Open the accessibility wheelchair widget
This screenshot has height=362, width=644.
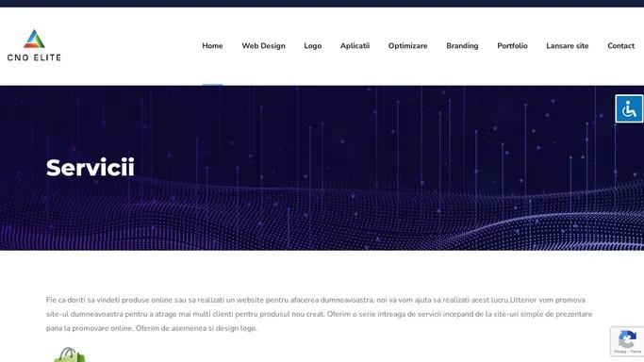[x=629, y=108]
